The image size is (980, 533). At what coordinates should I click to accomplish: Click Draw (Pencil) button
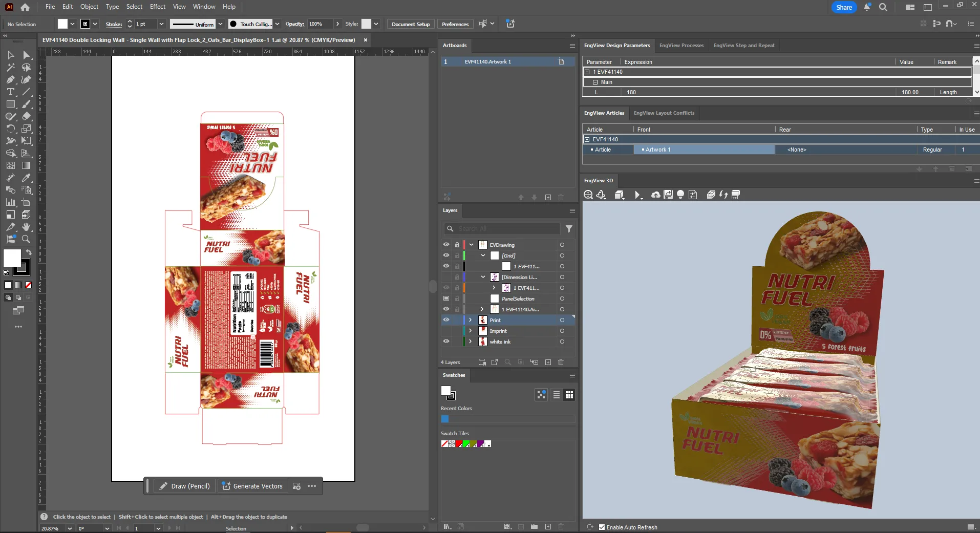point(185,486)
